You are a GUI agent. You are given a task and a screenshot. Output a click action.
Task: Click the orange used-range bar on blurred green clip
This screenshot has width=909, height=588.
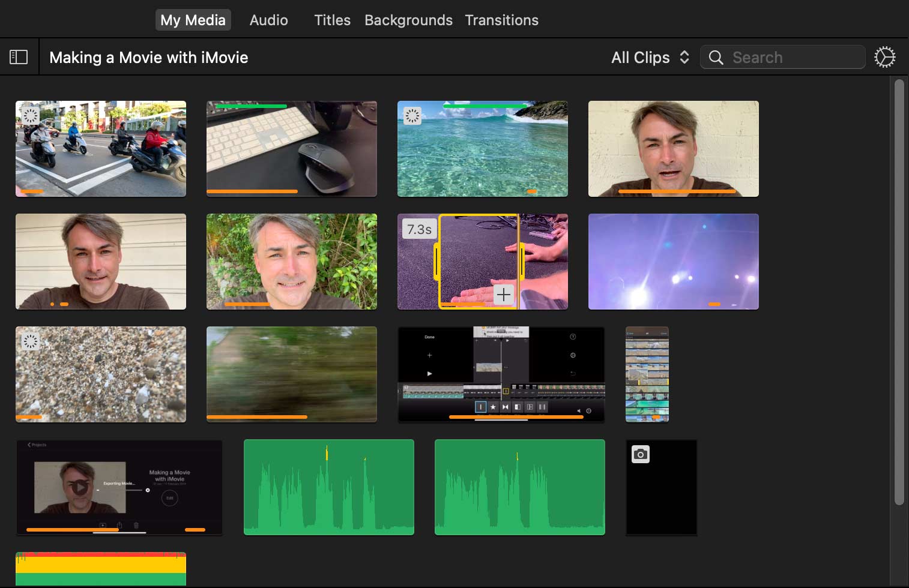click(x=257, y=416)
